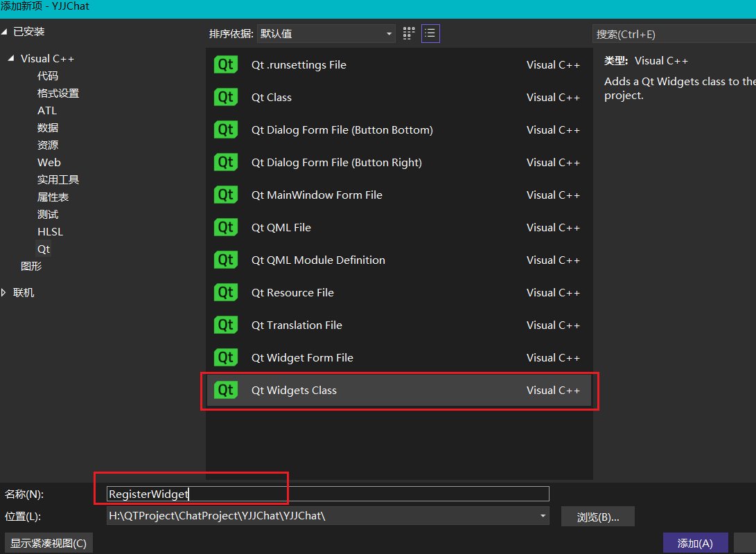Click the Qt icon beside Qt MainWindow Form File
The width and height of the screenshot is (756, 554).
click(226, 195)
